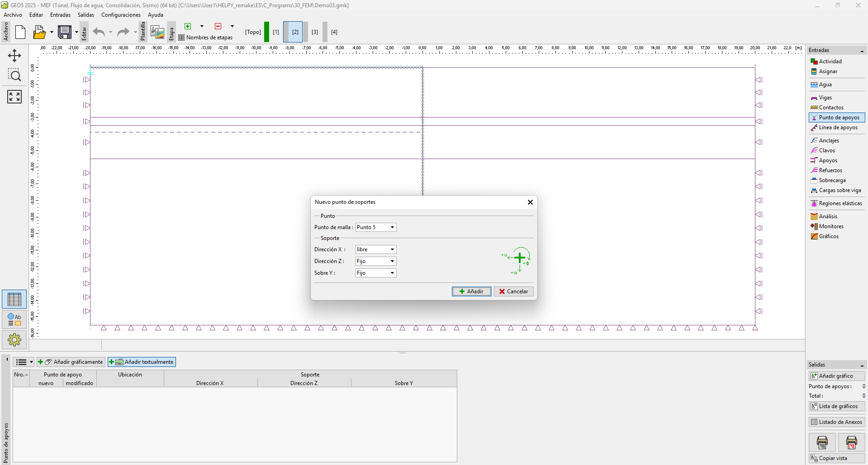Open the Salidas menu
This screenshot has height=465, width=868.
click(x=86, y=15)
